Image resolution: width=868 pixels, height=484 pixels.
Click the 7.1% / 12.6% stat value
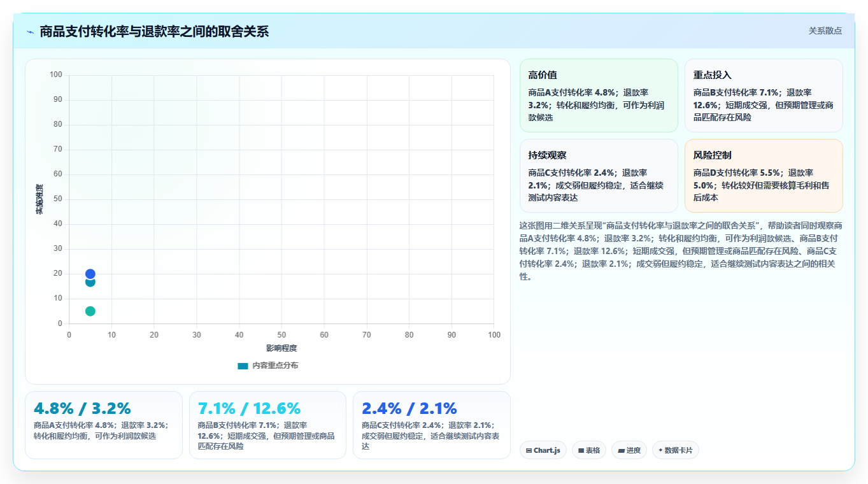[x=249, y=408]
